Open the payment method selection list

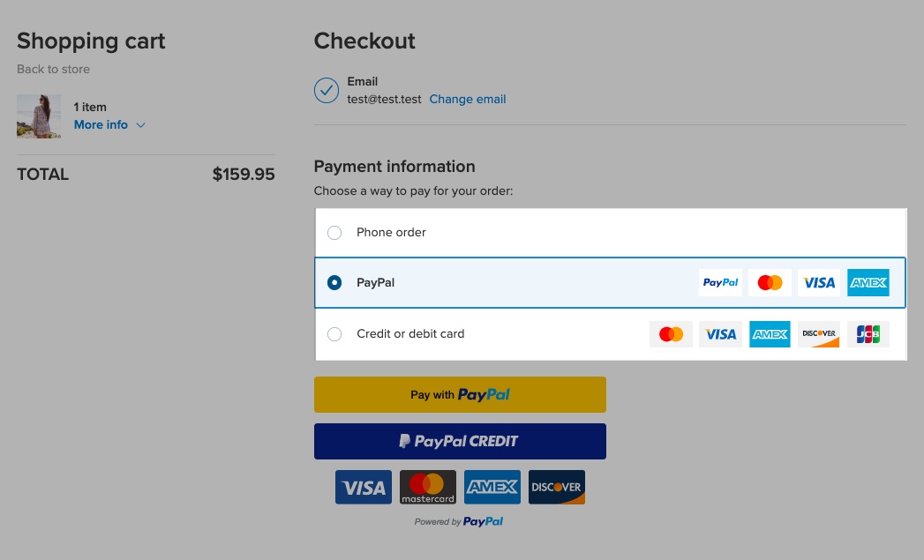click(610, 283)
